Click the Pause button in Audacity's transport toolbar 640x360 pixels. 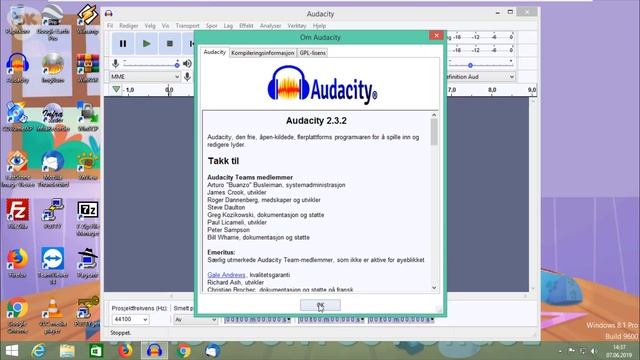pyautogui.click(x=123, y=44)
